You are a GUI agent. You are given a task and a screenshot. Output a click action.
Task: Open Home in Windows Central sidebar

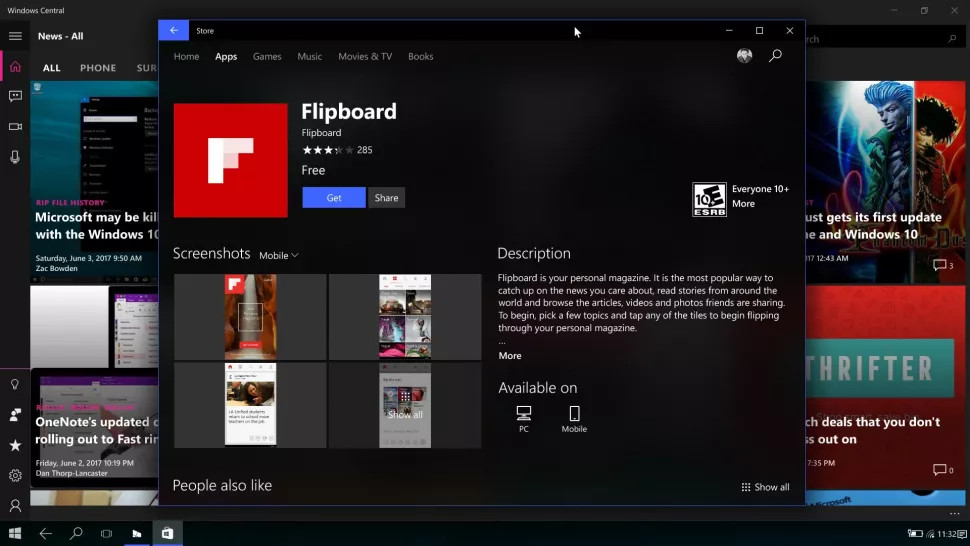15,67
